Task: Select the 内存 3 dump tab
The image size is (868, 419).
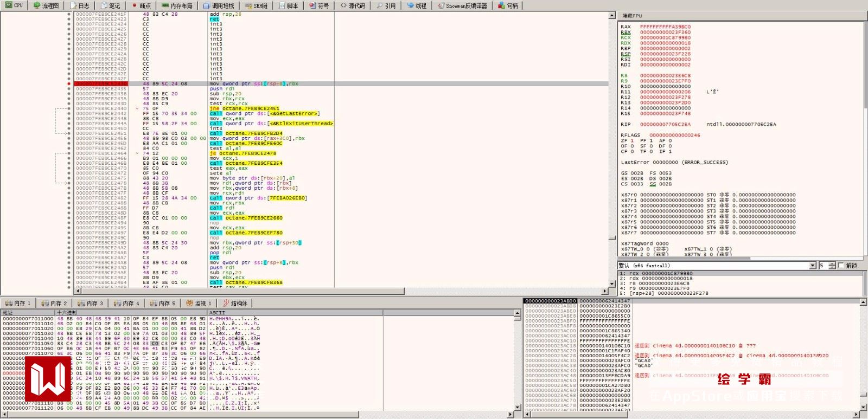Action: [90, 304]
